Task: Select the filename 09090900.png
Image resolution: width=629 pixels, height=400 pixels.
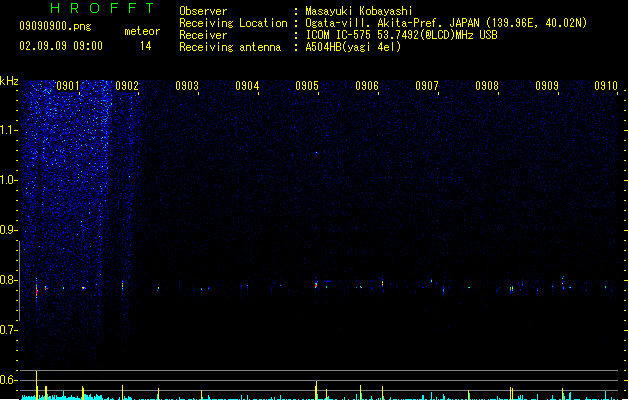Action: coord(55,26)
